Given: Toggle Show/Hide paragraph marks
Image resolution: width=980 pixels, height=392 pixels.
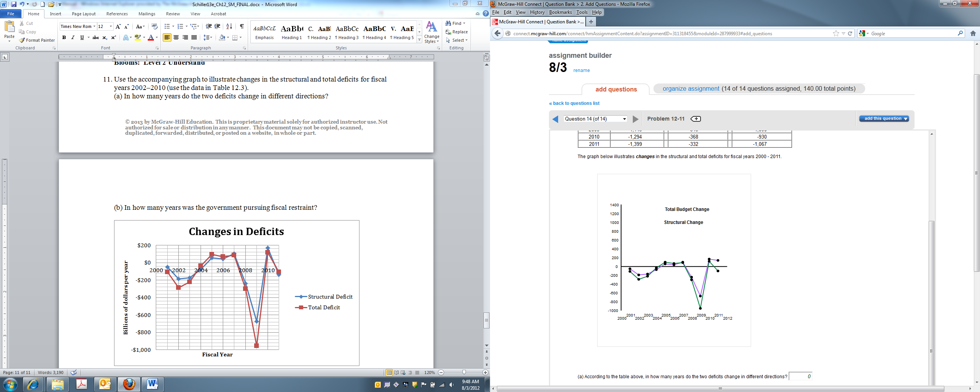Looking at the screenshot, I should point(242,26).
